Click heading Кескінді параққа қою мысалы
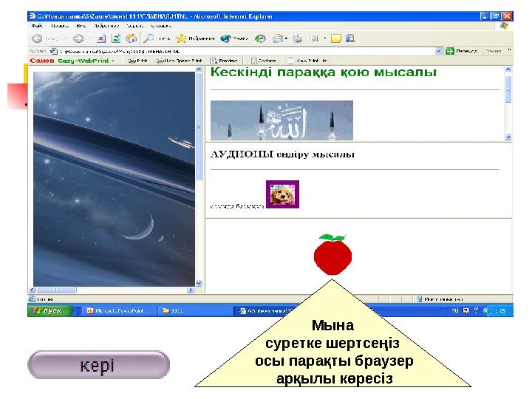The image size is (532, 399). coord(324,72)
